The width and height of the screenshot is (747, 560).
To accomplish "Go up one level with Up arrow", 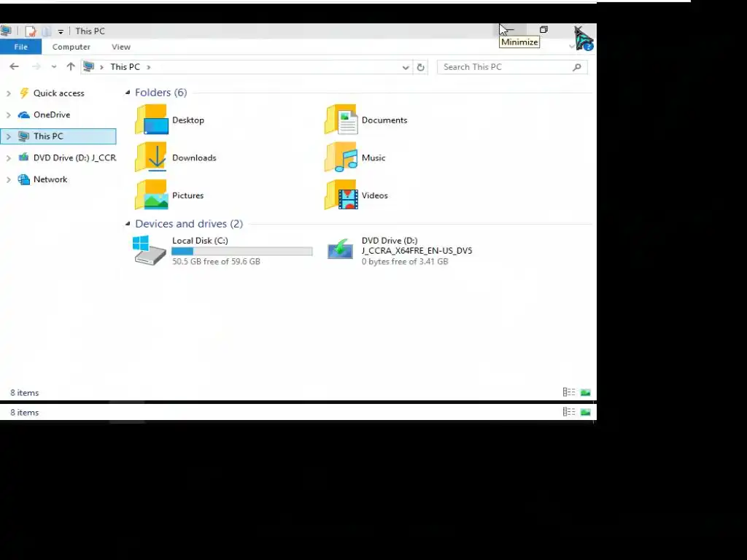I will (x=71, y=66).
